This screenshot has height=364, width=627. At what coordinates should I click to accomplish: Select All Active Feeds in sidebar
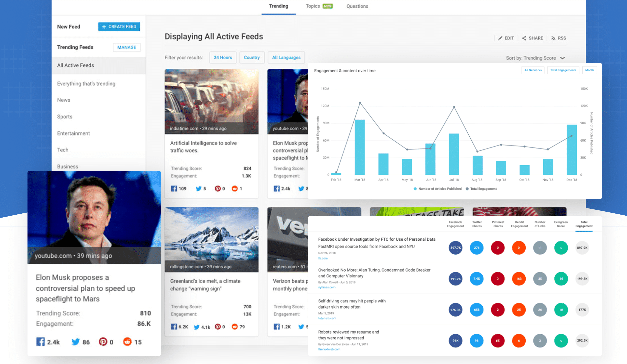tap(98, 65)
